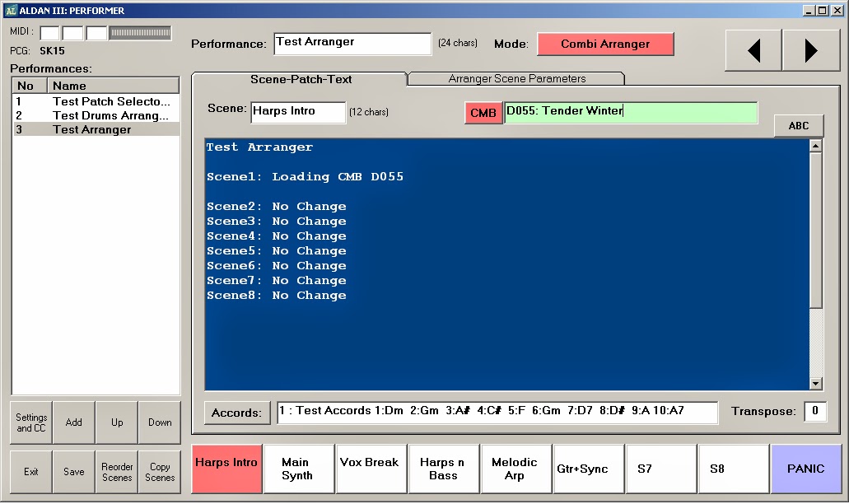Viewport: 849px width, 504px height.
Task: Select the Scene-Patch-Text tab
Action: pyautogui.click(x=301, y=79)
